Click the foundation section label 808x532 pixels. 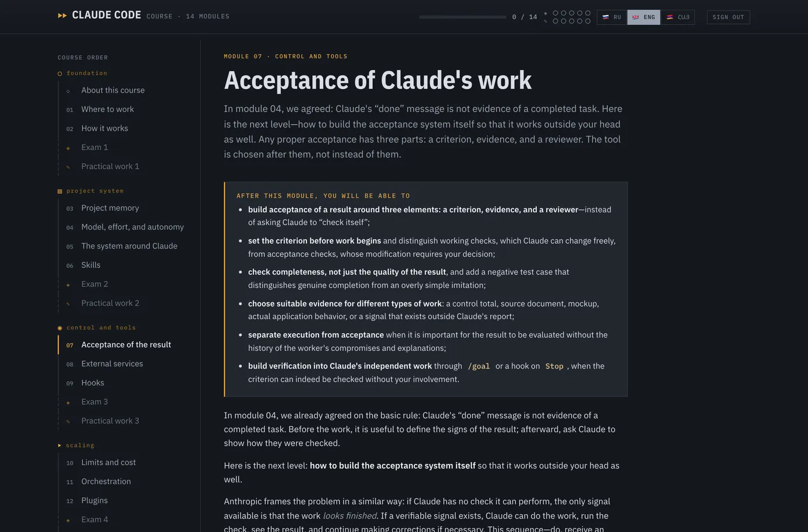pyautogui.click(x=87, y=73)
